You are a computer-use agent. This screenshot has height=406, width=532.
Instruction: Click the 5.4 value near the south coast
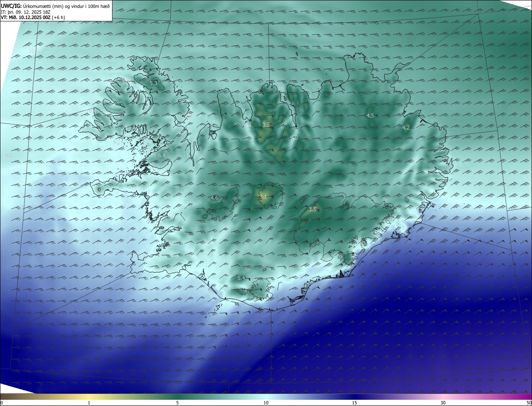[x=241, y=278]
